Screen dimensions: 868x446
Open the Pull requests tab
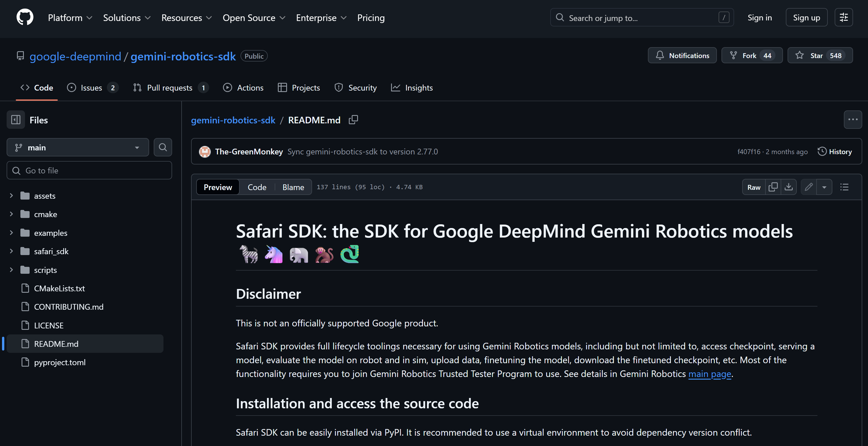click(x=170, y=88)
